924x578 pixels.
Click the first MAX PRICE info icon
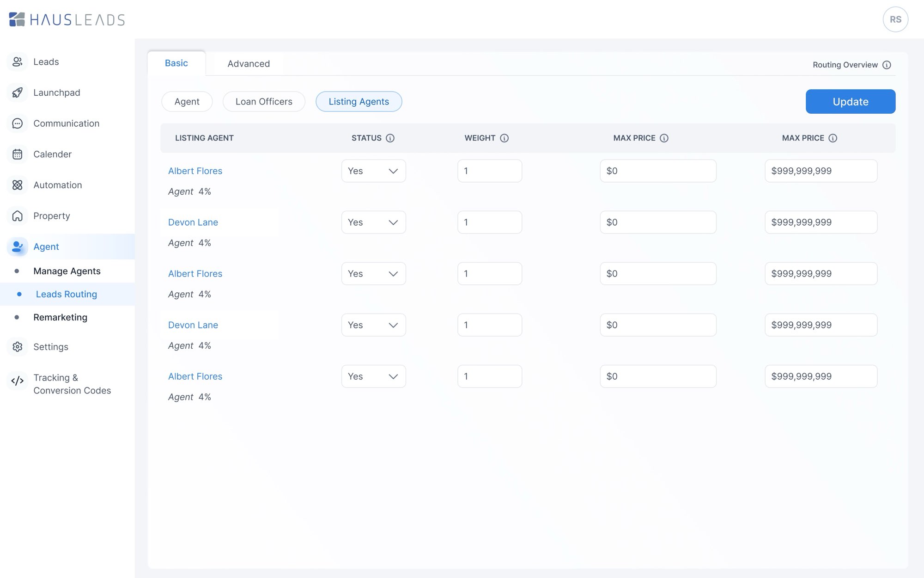664,138
